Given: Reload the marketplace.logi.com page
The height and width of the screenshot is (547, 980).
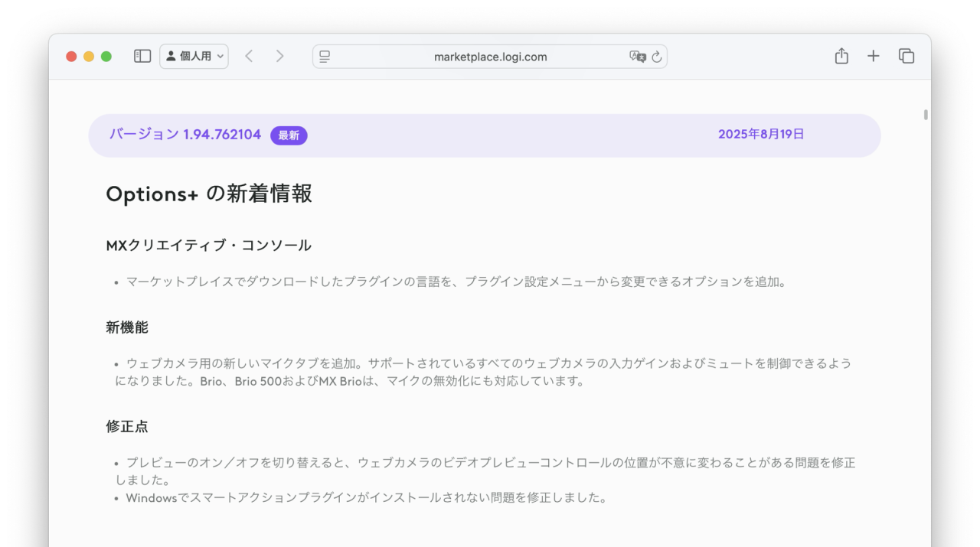Looking at the screenshot, I should [x=657, y=56].
